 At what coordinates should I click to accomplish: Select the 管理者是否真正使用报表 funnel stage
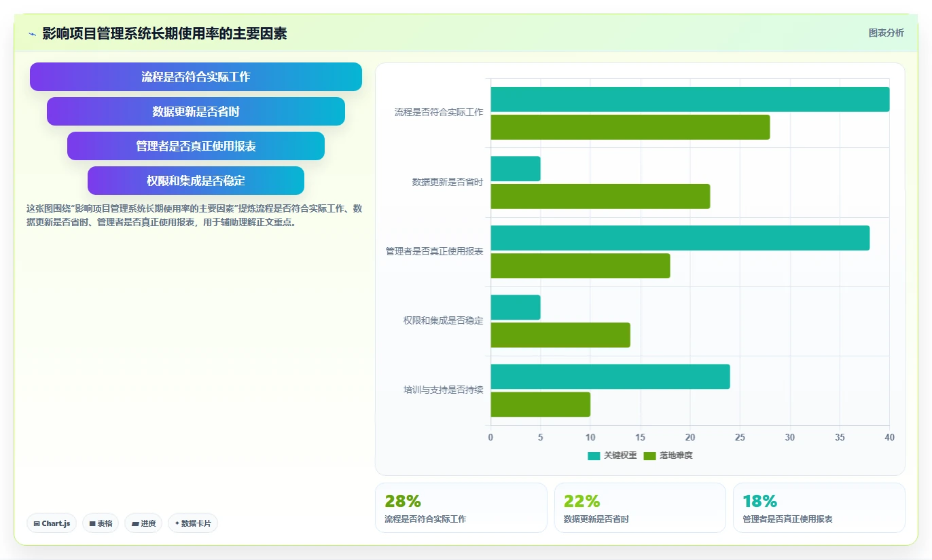pyautogui.click(x=196, y=146)
